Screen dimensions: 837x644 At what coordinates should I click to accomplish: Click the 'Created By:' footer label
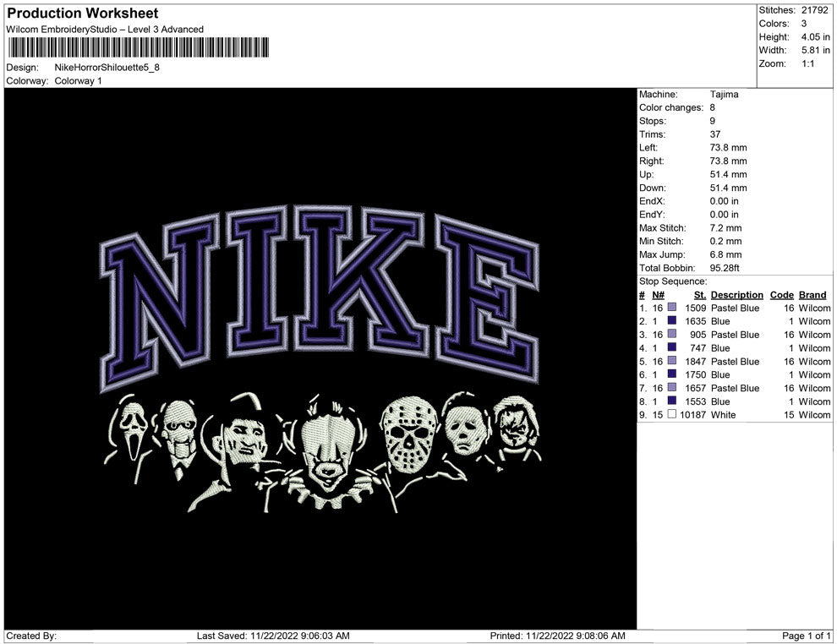pyautogui.click(x=31, y=636)
